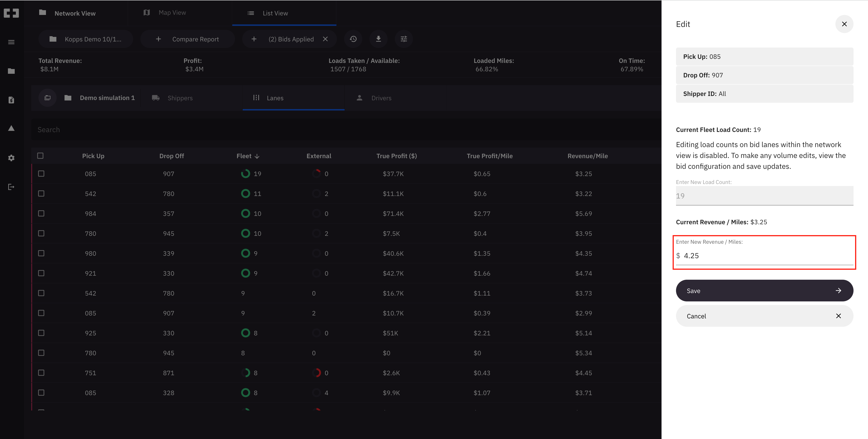Check the row checkbox for lane 980 to 339
Viewport: 868px width, 439px height.
coord(41,253)
